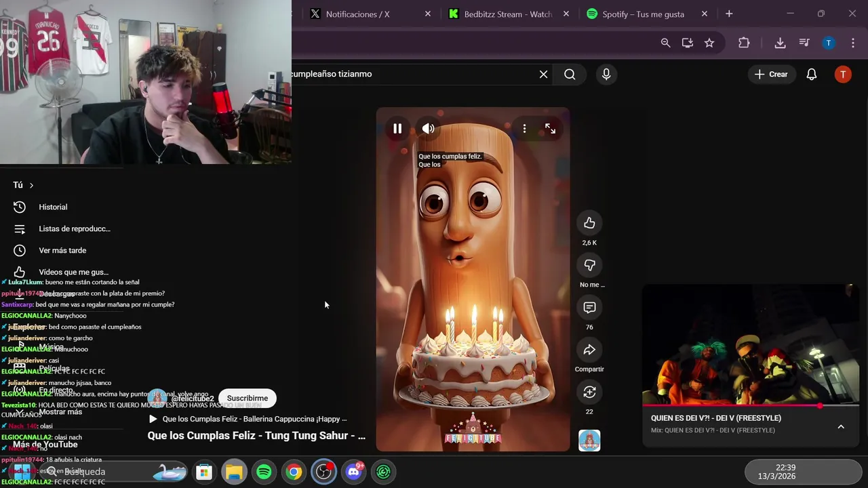The width and height of the screenshot is (868, 488).
Task: Open Discord from the taskbar
Action: coord(353,472)
